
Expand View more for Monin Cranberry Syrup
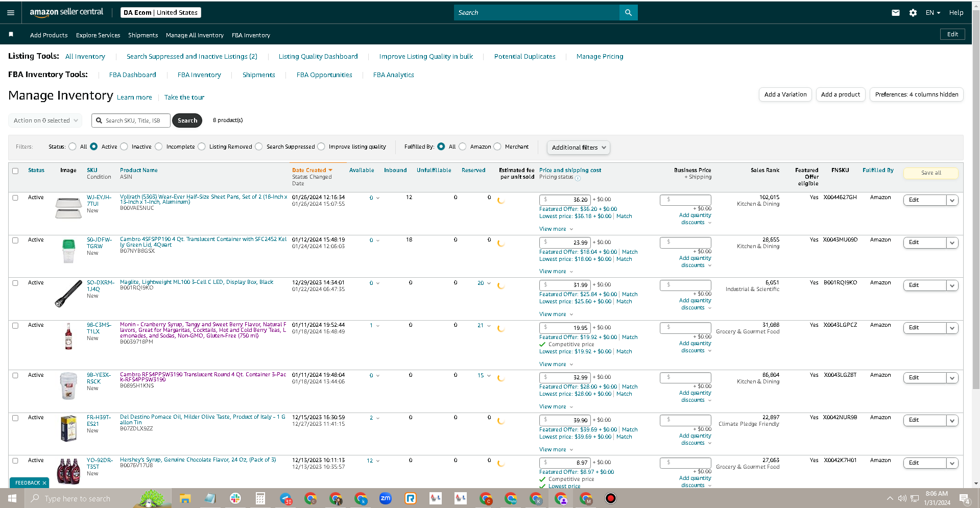556,365
